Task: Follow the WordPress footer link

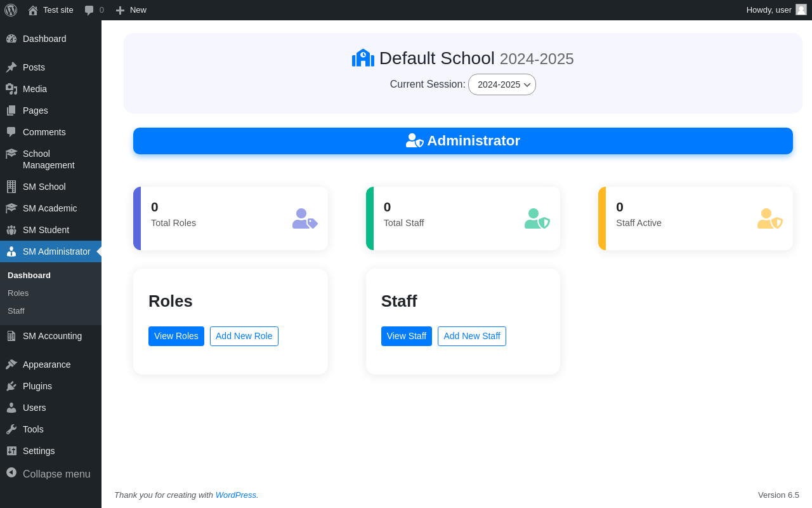Action: (236, 495)
